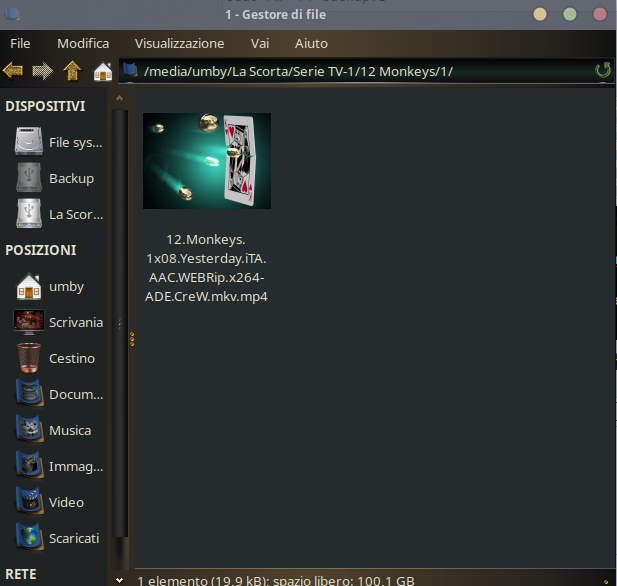
Task: Reload the folder with the green refresh icon
Action: [x=602, y=70]
